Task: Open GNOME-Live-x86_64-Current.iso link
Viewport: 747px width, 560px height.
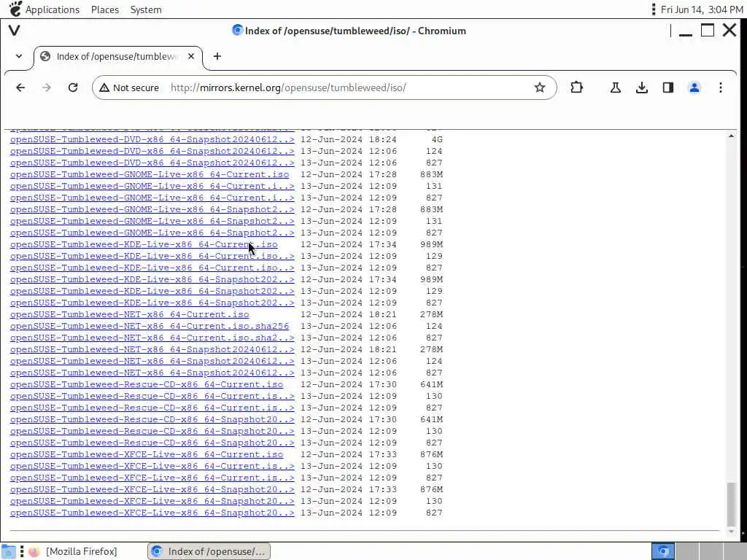Action: pyautogui.click(x=149, y=174)
